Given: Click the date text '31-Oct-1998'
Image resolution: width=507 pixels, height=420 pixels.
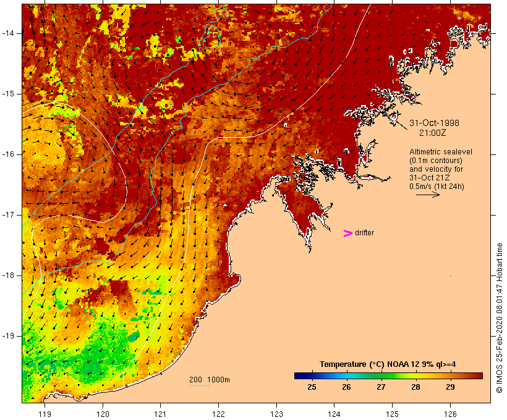Looking at the screenshot, I should tap(434, 123).
